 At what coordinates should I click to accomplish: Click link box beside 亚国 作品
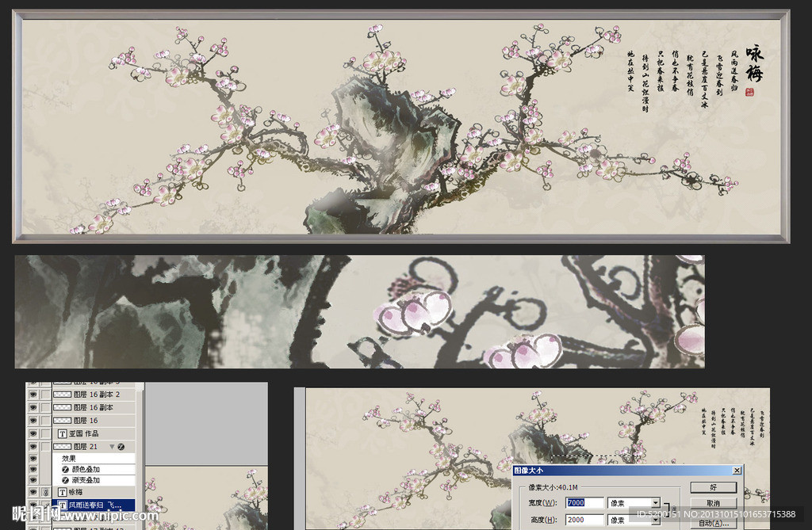(45, 433)
